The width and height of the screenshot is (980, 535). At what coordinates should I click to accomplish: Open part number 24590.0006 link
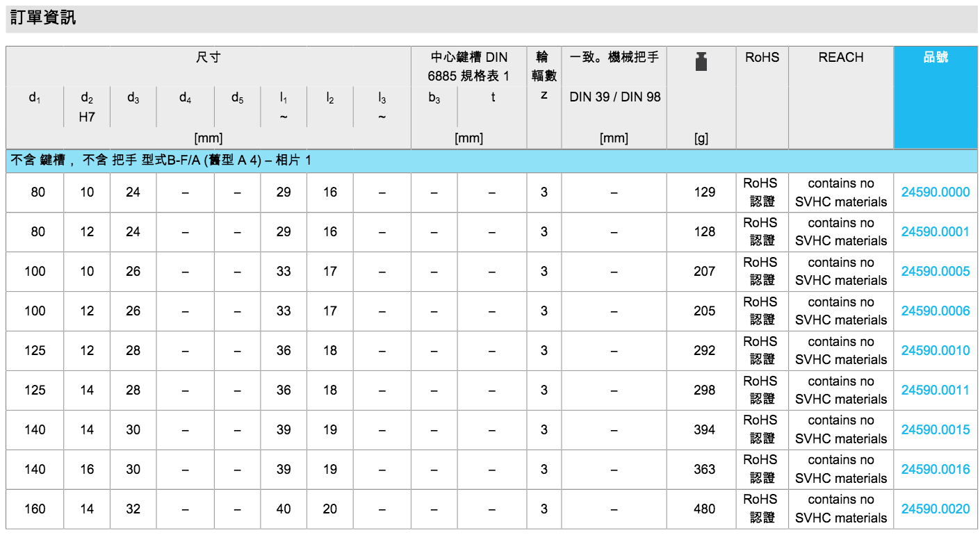[935, 311]
